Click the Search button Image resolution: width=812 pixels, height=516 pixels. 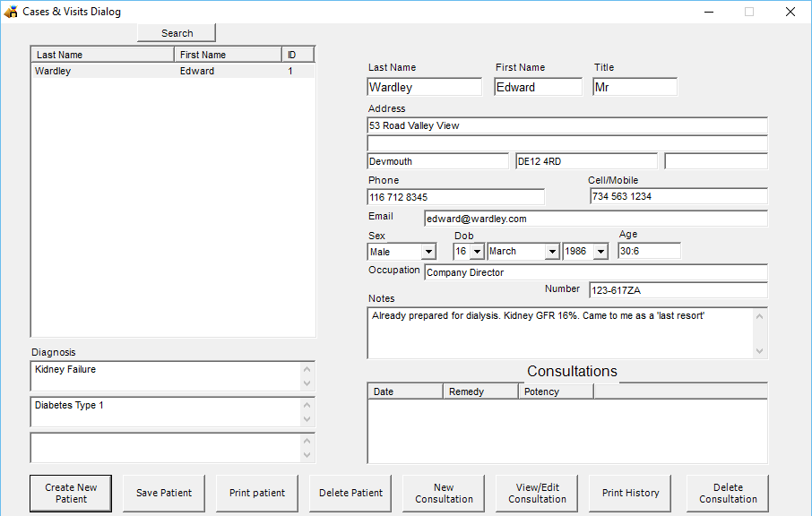(x=177, y=32)
